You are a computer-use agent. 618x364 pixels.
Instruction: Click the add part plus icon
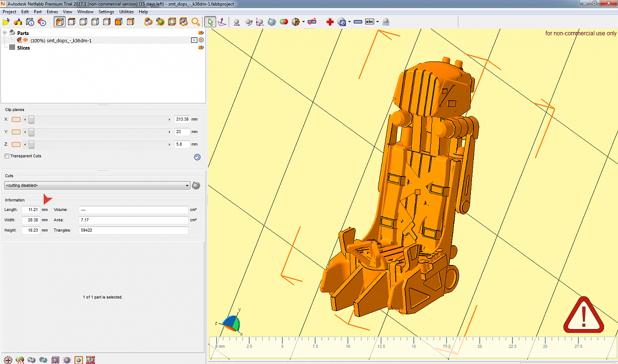pyautogui.click(x=42, y=22)
